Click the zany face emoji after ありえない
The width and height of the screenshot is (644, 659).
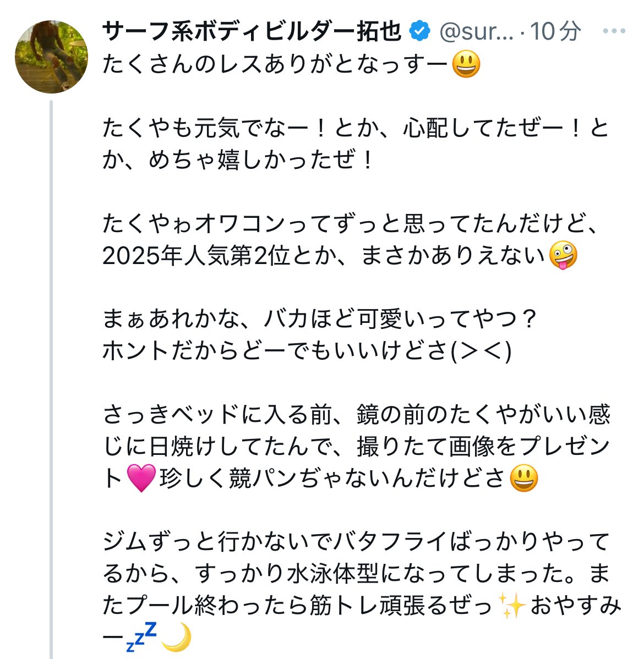tap(563, 256)
